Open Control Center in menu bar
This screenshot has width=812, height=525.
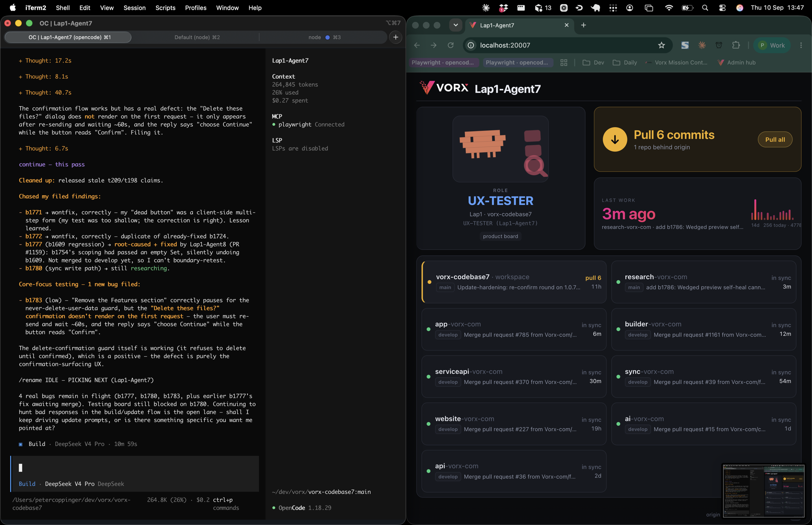[722, 8]
